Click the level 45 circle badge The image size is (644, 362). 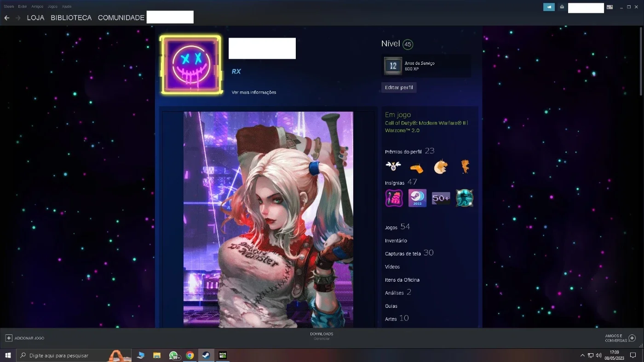[408, 45]
